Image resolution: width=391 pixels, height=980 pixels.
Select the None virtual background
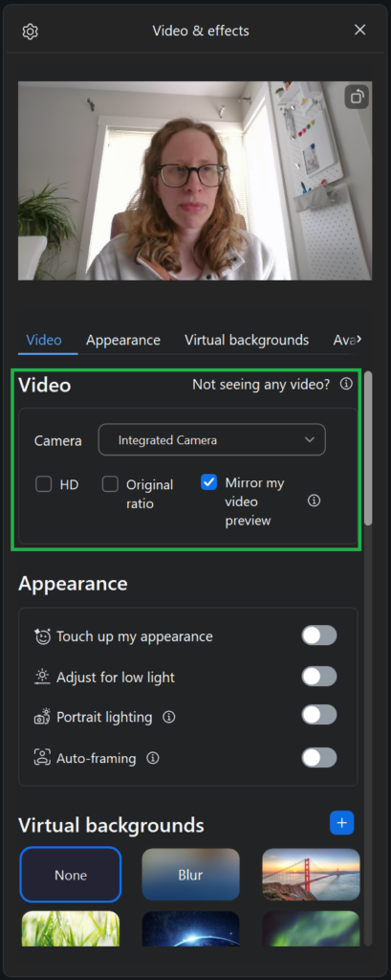pos(71,875)
